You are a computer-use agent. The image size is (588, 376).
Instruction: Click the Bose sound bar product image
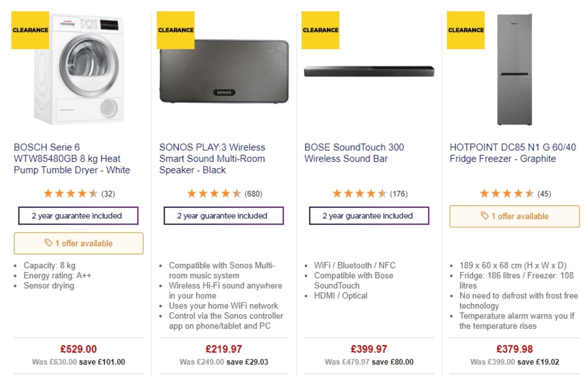368,72
